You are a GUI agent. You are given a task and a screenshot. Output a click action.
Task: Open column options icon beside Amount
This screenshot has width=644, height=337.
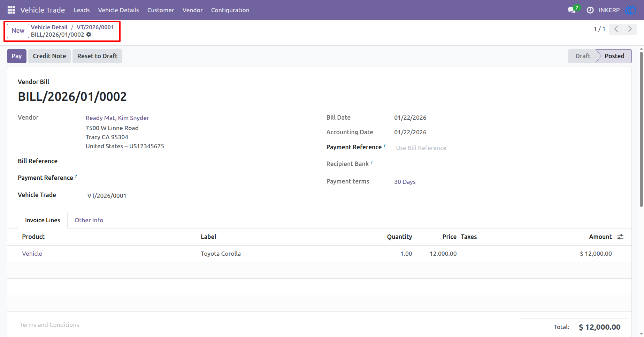620,237
